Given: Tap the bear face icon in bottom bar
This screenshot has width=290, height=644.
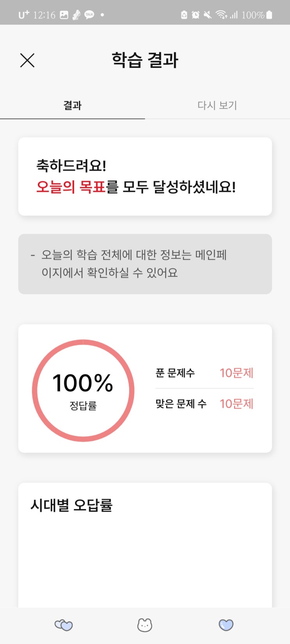Looking at the screenshot, I should click(x=145, y=625).
